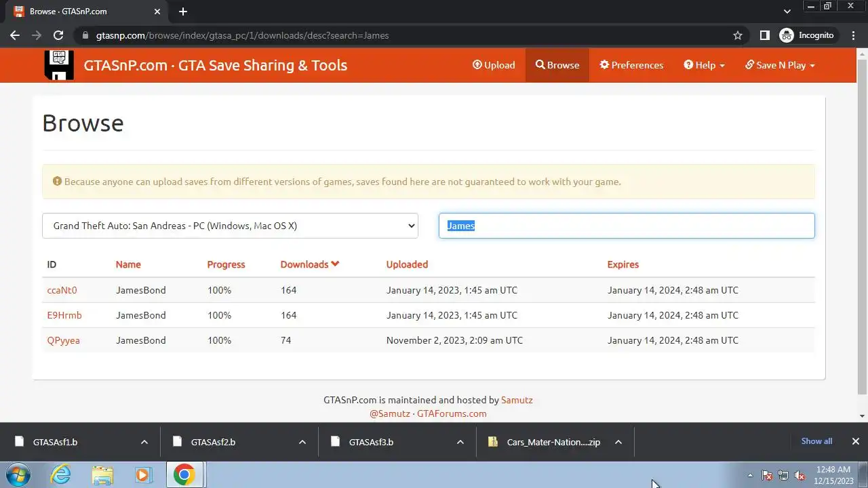Close the downloads bar
Screen dimensions: 868x488
click(x=856, y=441)
